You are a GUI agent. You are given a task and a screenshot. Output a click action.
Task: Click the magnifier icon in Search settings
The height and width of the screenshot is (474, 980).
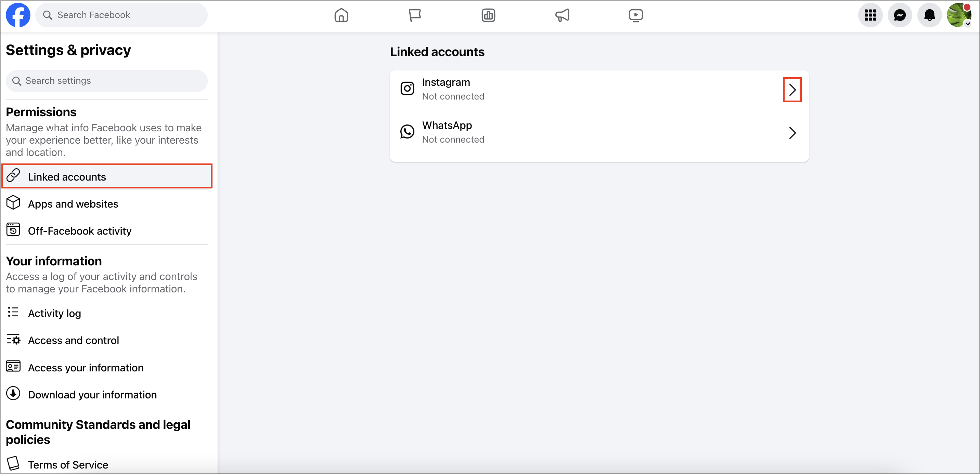pyautogui.click(x=16, y=81)
